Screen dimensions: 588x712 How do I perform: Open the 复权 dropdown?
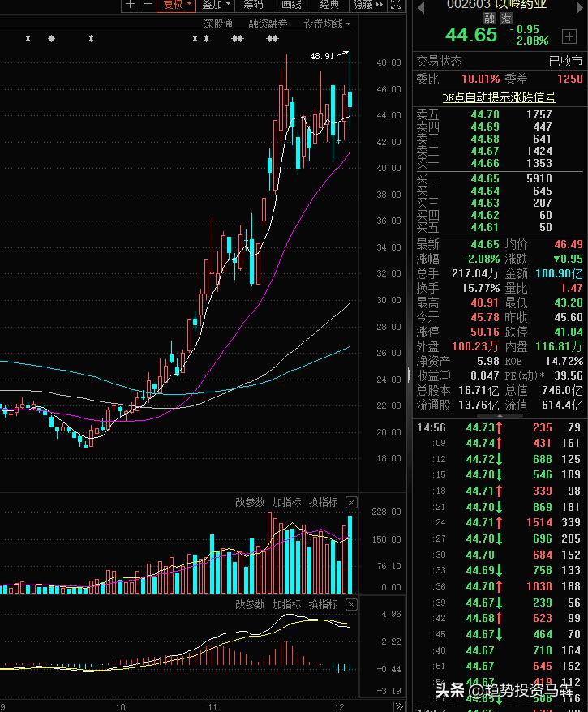[177, 5]
